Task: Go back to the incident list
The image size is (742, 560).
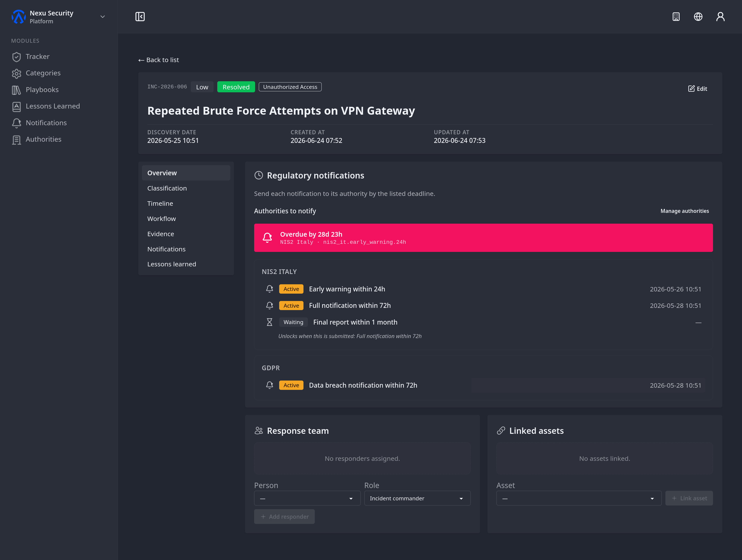Action: click(159, 60)
